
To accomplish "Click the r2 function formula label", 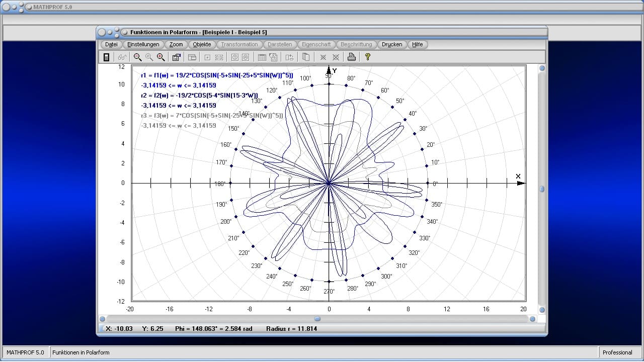I will [199, 96].
